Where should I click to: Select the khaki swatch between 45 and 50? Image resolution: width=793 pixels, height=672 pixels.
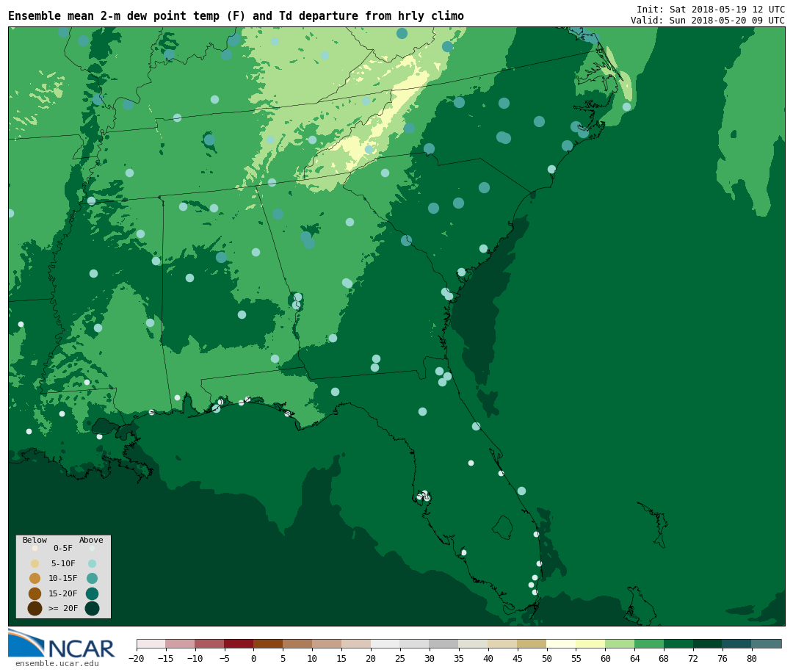532,643
